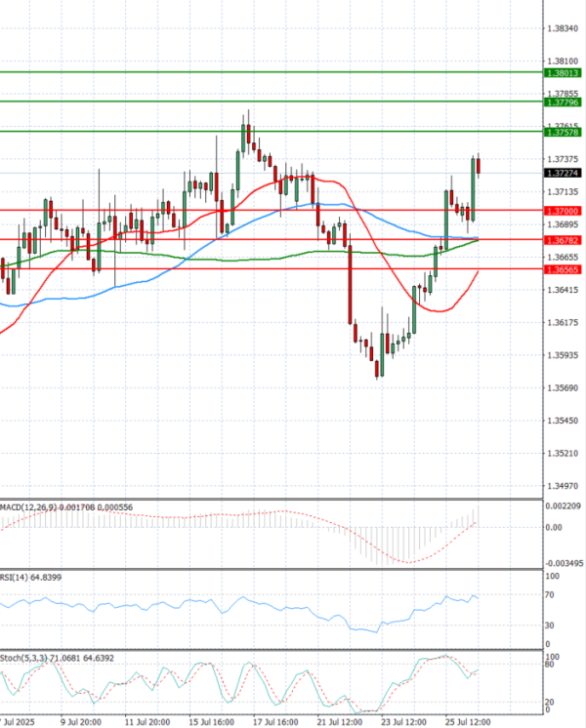
Task: Click the 1.34970 price axis value
Action: [563, 486]
